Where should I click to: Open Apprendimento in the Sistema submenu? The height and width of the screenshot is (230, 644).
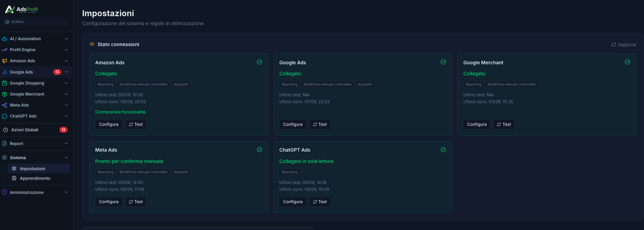pyautogui.click(x=39, y=178)
